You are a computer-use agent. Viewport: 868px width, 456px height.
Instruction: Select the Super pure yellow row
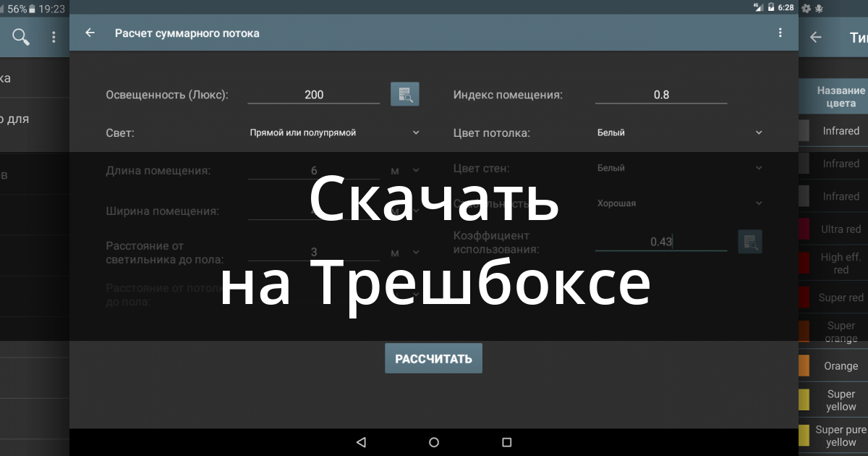point(833,436)
